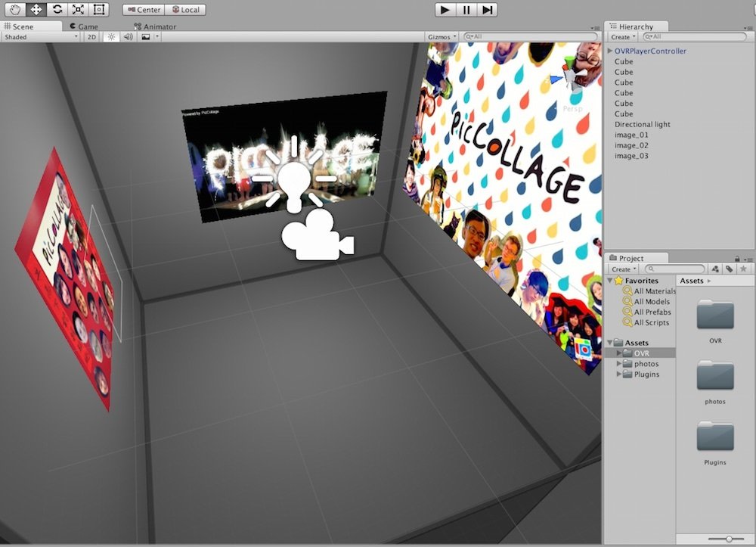Select image_02 in Hierarchy

pos(631,145)
